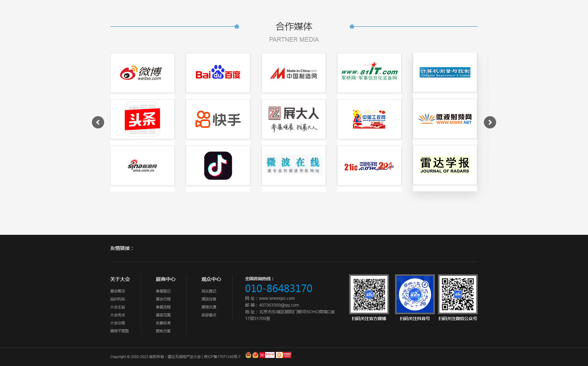Open 赞助方案 sponsorship link
This screenshot has width=588, height=366.
[163, 331]
